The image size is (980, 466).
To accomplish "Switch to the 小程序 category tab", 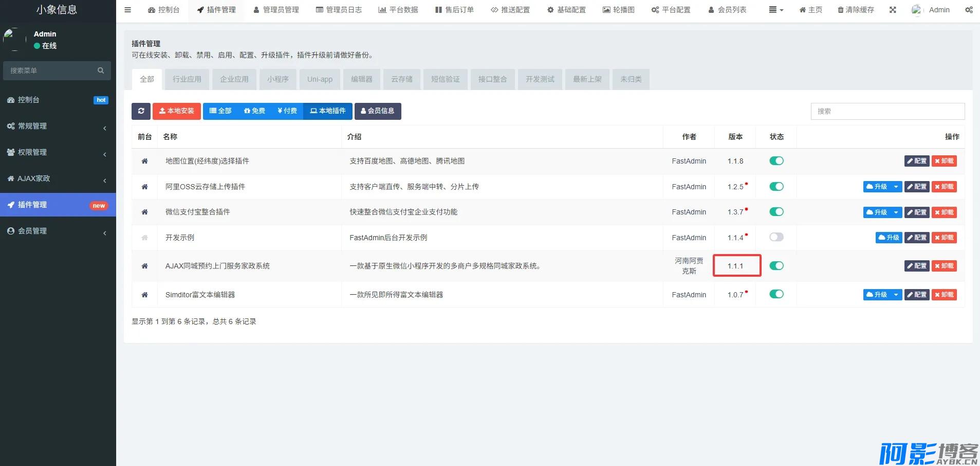I will pyautogui.click(x=278, y=79).
